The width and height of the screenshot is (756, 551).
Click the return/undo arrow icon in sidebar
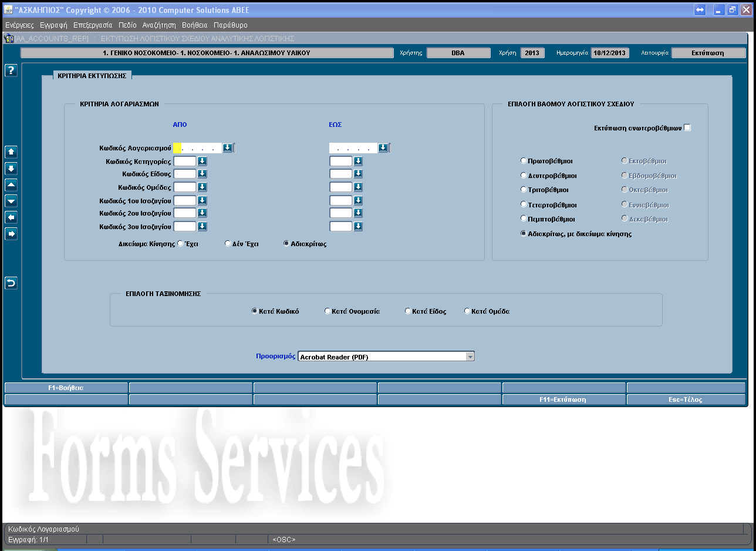coord(11,283)
